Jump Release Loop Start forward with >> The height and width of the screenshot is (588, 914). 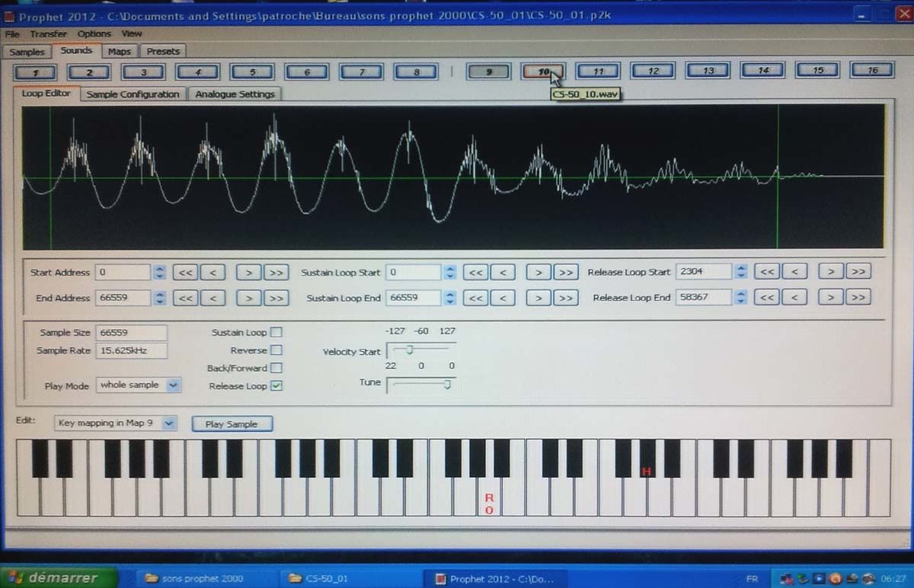858,271
